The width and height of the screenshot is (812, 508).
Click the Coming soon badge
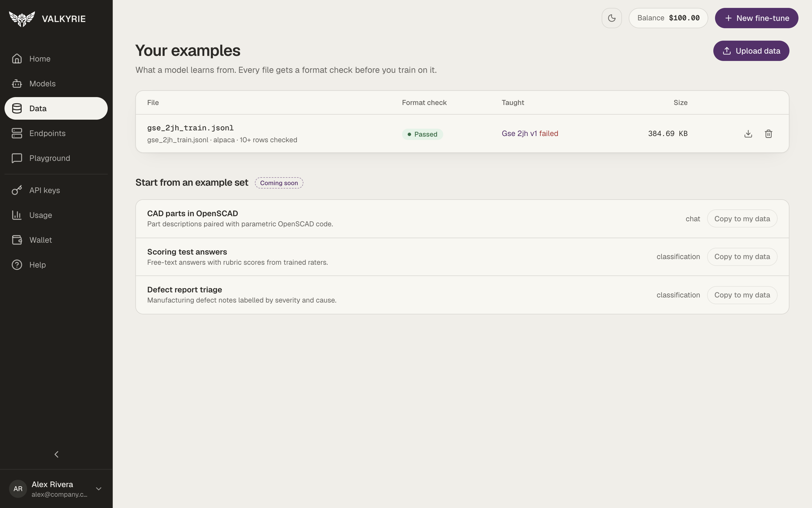click(x=279, y=183)
